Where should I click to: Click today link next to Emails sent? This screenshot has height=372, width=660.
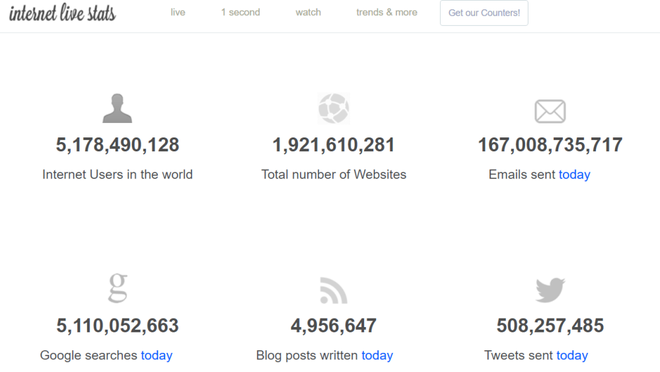click(x=575, y=175)
